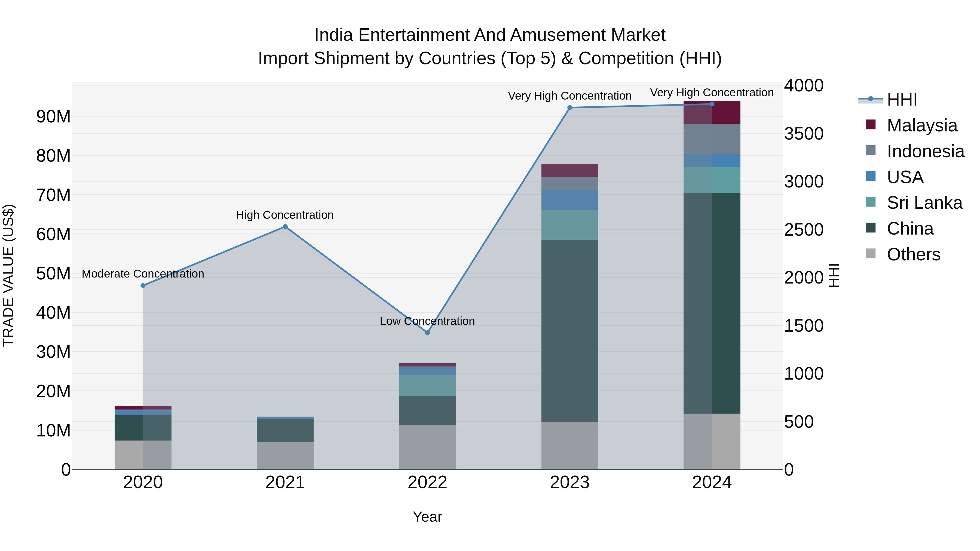Select the Others segment of 2024 bar

click(712, 442)
